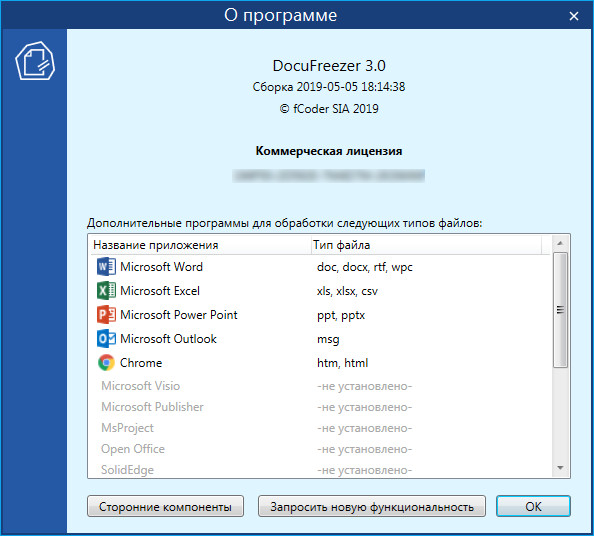Click the fCoder SIA 2019 copyright
594x536 pixels.
pyautogui.click(x=329, y=109)
